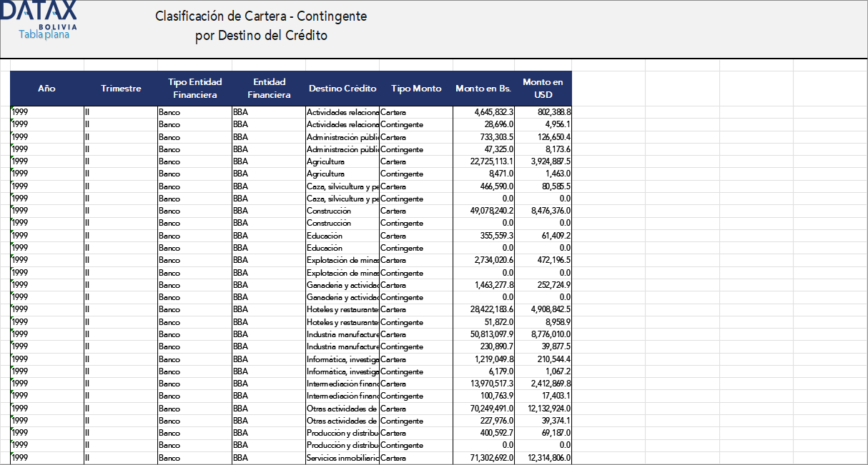Viewport: 868px width, 465px height.
Task: Select the Monto en USD header
Action: [x=542, y=89]
